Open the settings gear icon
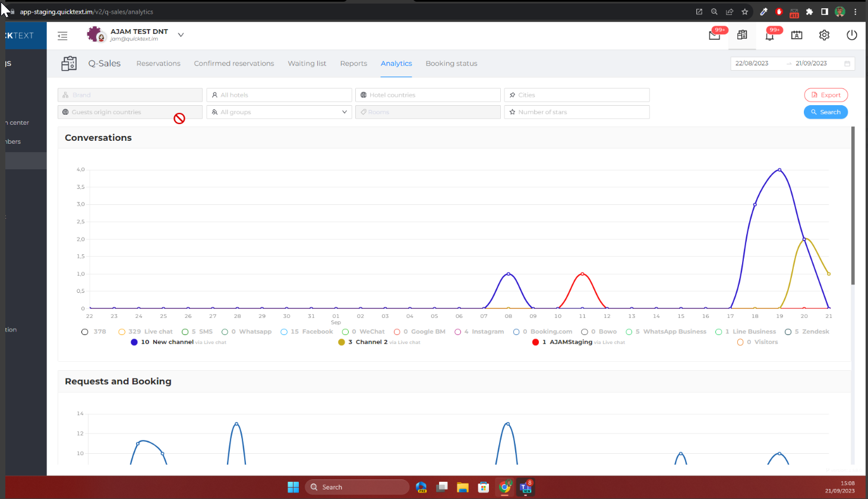The width and height of the screenshot is (868, 499). pyautogui.click(x=824, y=36)
